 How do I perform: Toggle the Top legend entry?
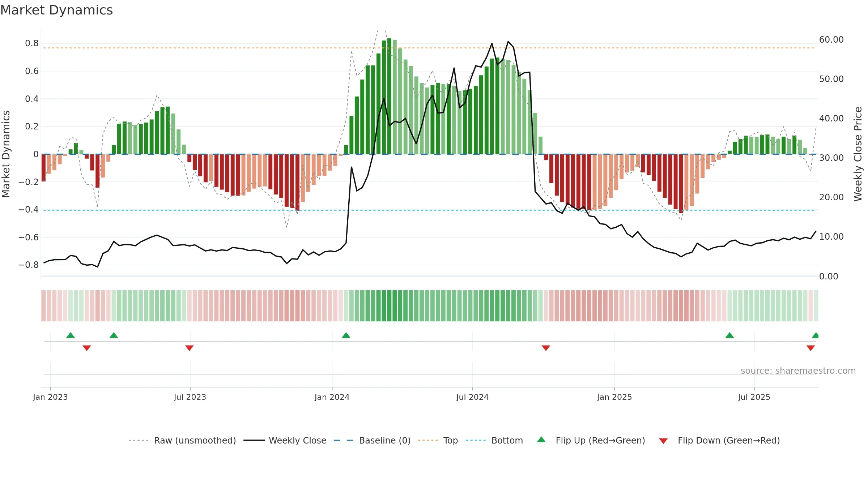click(x=438, y=440)
